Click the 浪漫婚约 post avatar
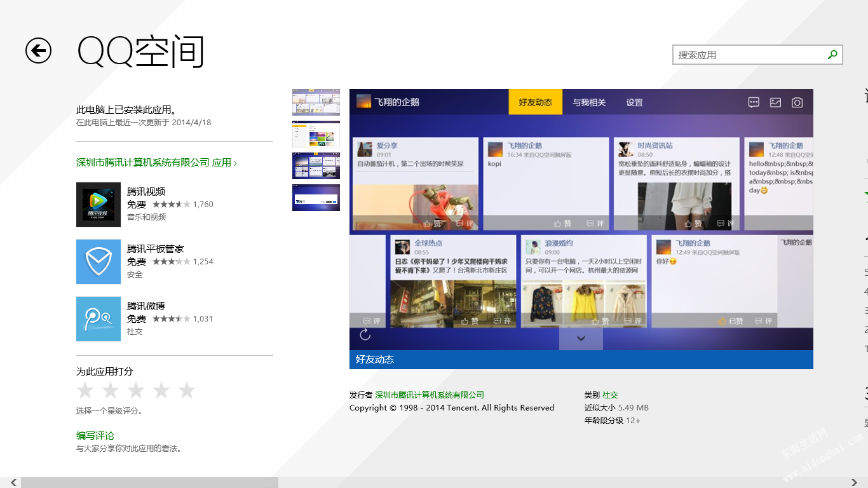This screenshot has width=868, height=488. click(x=532, y=247)
